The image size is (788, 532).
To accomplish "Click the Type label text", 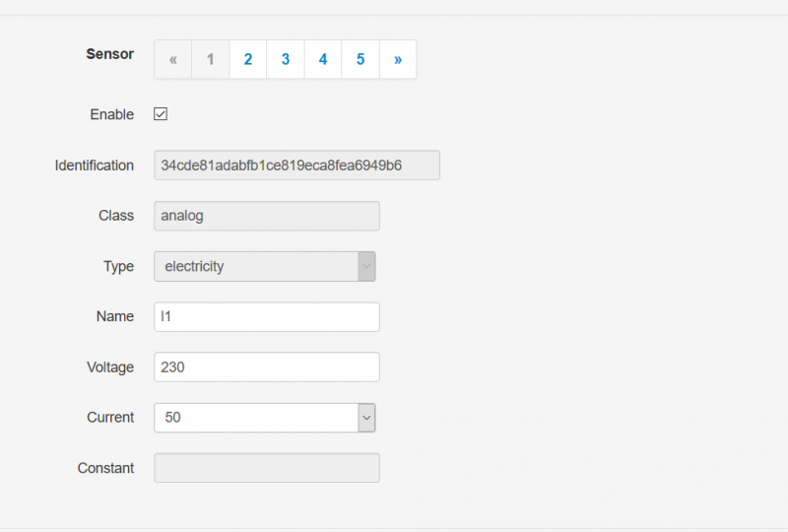I will (118, 266).
